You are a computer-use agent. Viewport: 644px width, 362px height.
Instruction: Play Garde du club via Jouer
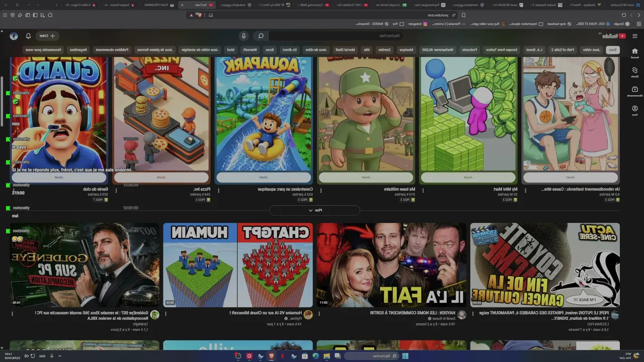[59, 177]
